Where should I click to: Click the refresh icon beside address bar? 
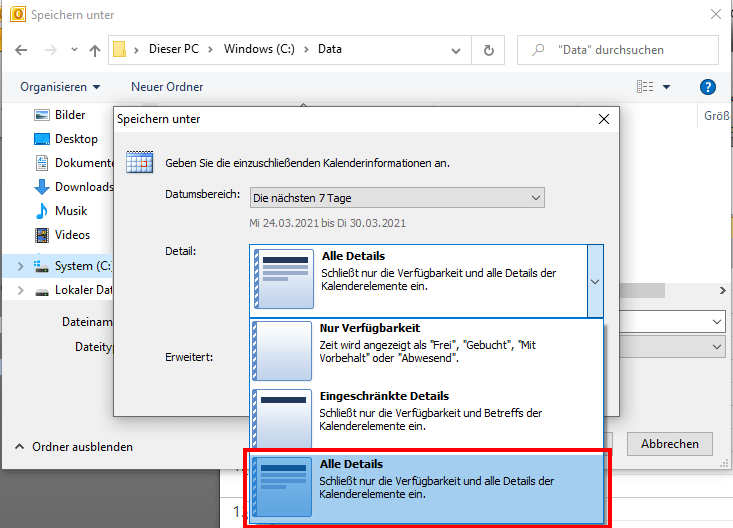pos(488,50)
